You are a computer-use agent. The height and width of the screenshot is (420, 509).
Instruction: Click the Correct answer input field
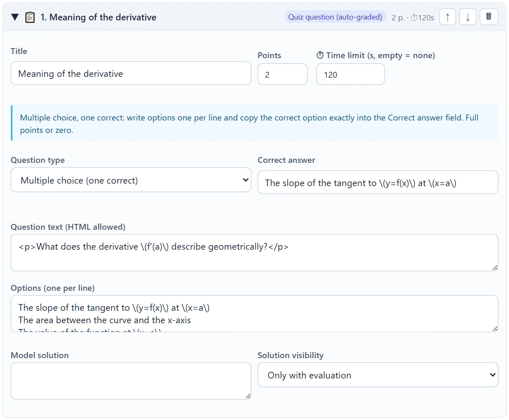pyautogui.click(x=378, y=182)
